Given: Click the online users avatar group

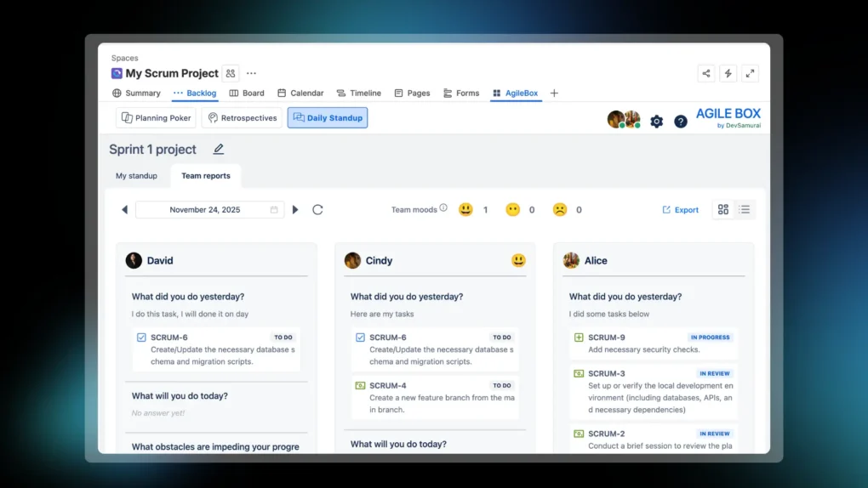Looking at the screenshot, I should click(x=624, y=119).
